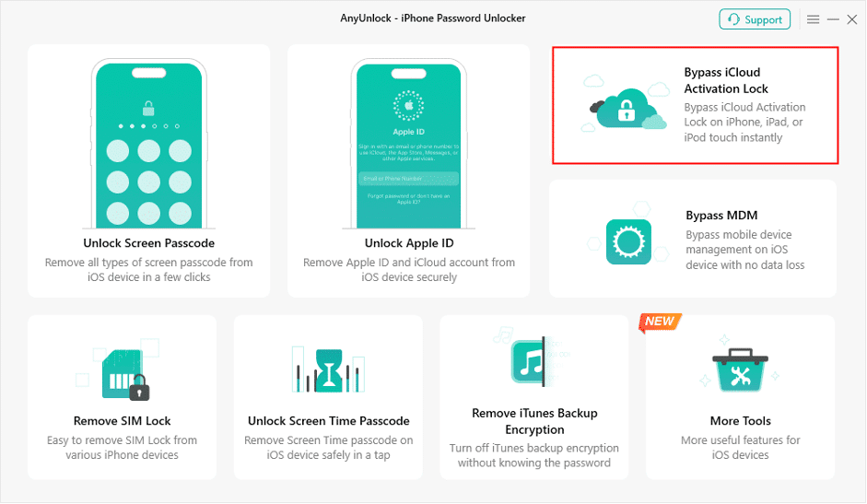
Task: Minimize the AnyUnlock window
Action: click(833, 19)
